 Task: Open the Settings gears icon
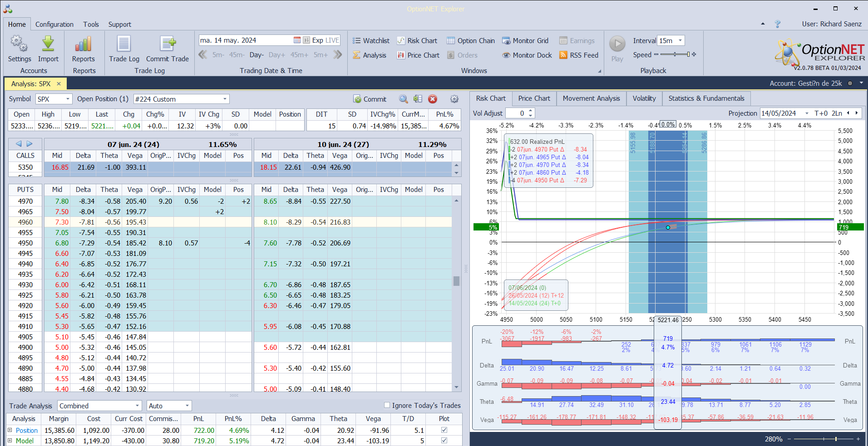[x=20, y=44]
